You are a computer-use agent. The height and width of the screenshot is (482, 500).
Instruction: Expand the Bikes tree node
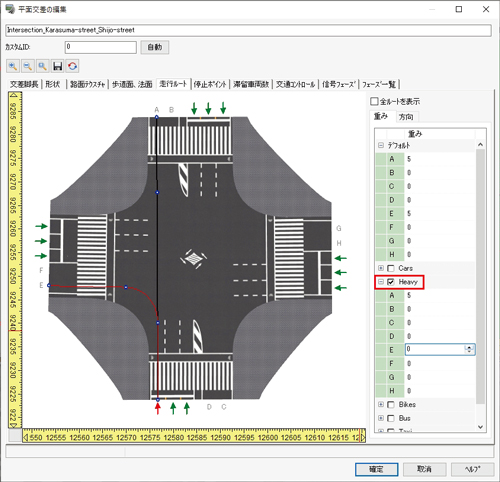pyautogui.click(x=381, y=404)
